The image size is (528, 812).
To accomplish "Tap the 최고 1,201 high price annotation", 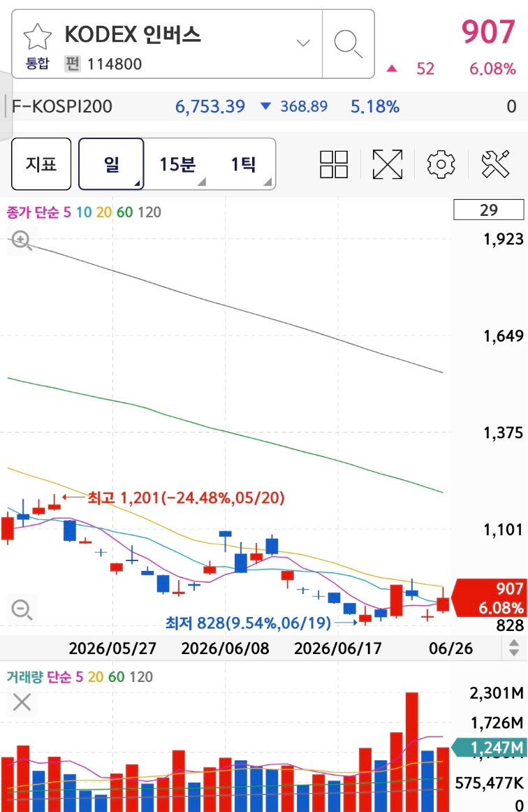I will 186,498.
